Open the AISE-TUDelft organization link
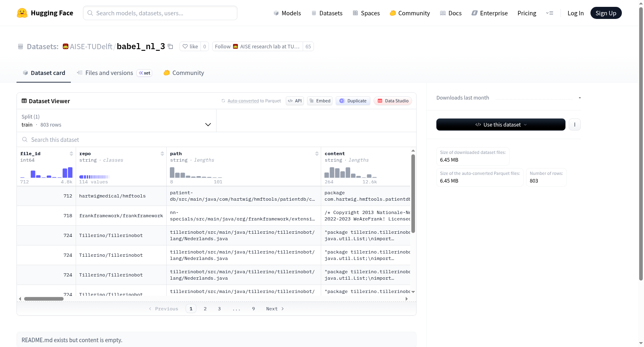The height and width of the screenshot is (347, 644). (x=91, y=46)
